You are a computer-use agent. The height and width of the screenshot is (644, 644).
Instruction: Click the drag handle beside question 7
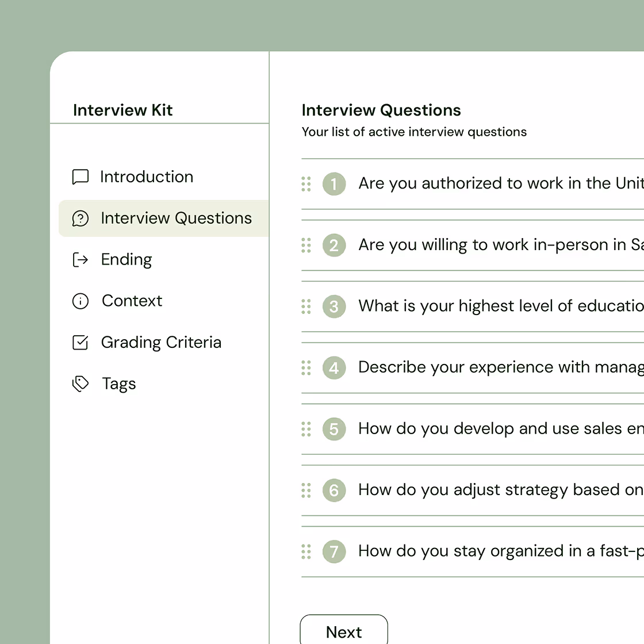coord(306,551)
